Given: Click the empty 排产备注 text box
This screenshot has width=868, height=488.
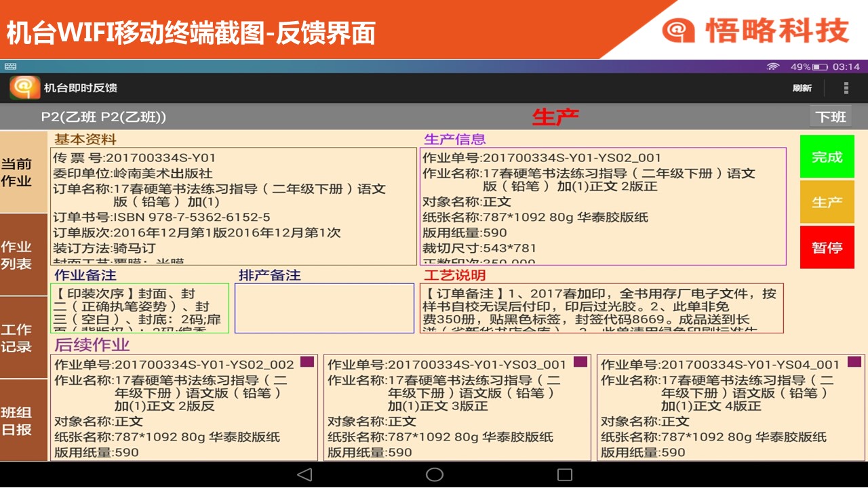Looking at the screenshot, I should [x=324, y=308].
